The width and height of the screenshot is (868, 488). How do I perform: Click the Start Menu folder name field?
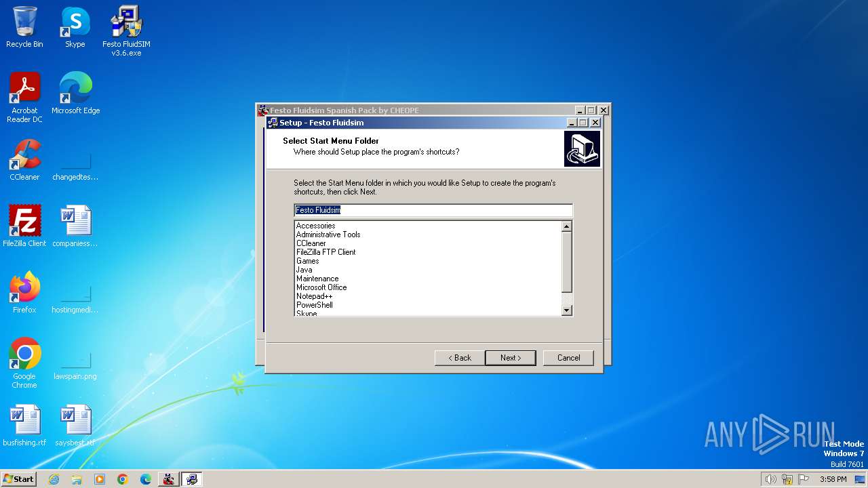(x=433, y=210)
